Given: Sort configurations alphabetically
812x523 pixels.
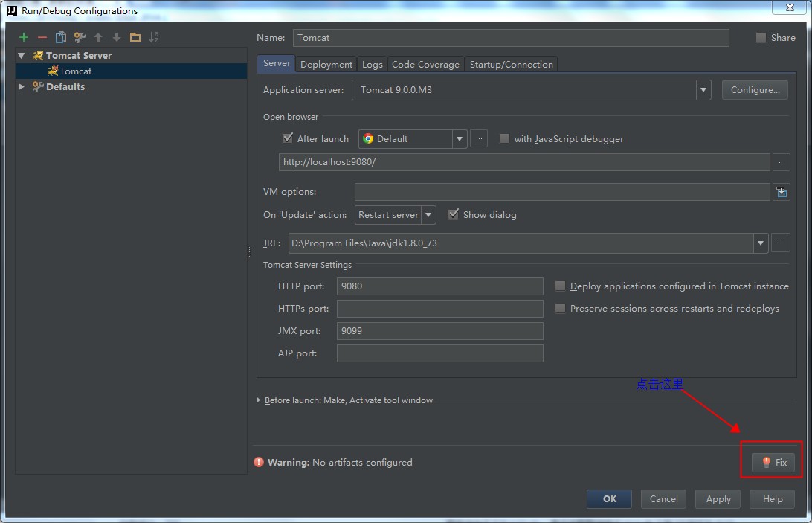Looking at the screenshot, I should tap(154, 37).
